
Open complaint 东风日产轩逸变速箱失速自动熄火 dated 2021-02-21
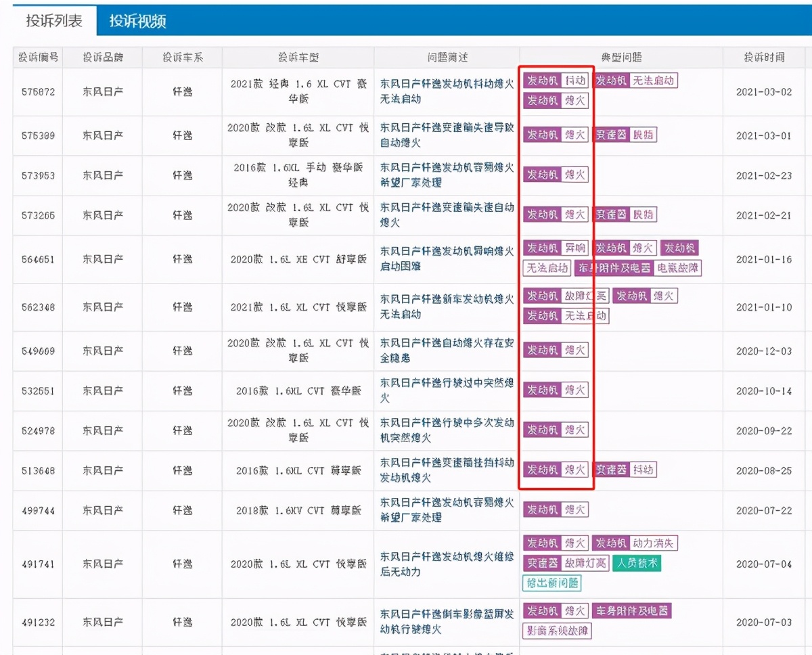click(x=447, y=214)
